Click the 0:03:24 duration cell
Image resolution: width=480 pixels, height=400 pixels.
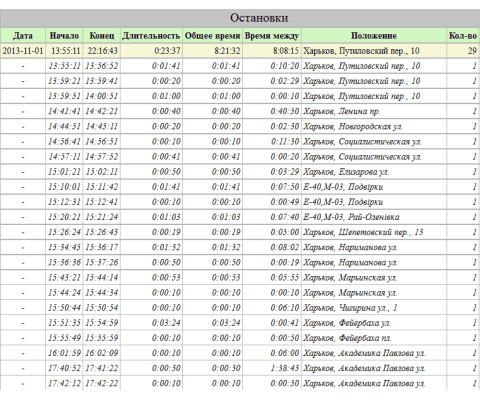[151, 323]
